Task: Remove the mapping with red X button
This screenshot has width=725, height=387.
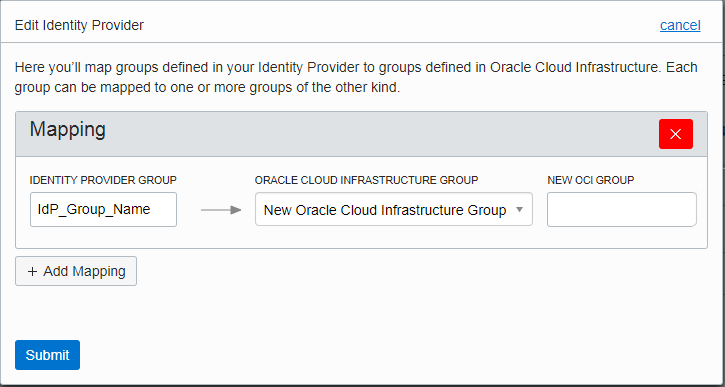Action: [676, 134]
